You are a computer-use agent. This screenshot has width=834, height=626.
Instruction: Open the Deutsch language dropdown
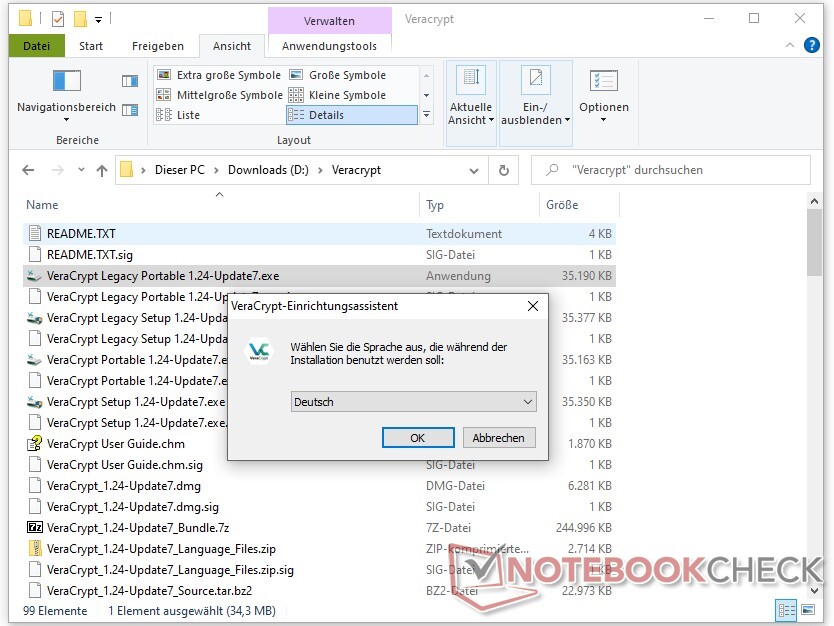click(x=413, y=402)
